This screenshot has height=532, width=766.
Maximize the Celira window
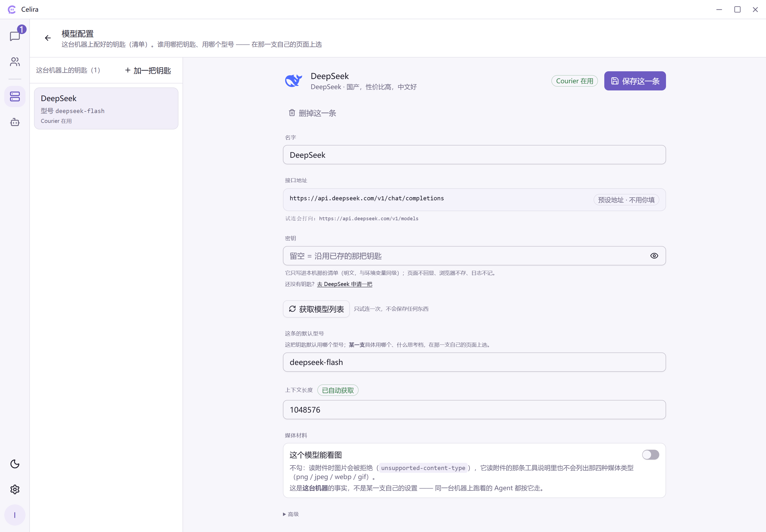[737, 9]
